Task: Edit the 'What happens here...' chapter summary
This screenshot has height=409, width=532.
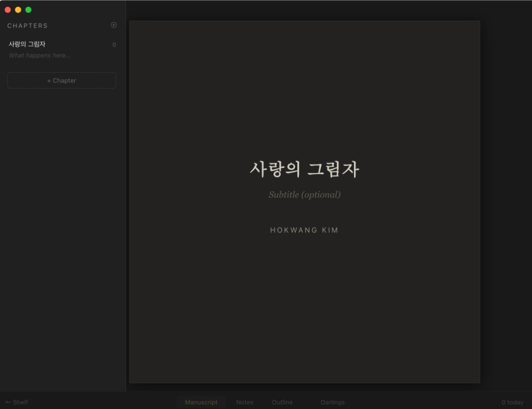Action: click(39, 55)
